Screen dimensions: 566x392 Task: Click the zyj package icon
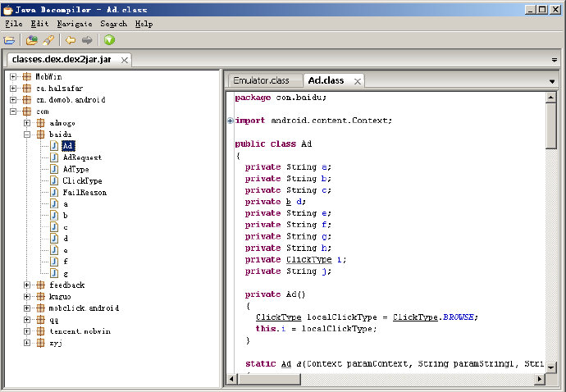(41, 343)
